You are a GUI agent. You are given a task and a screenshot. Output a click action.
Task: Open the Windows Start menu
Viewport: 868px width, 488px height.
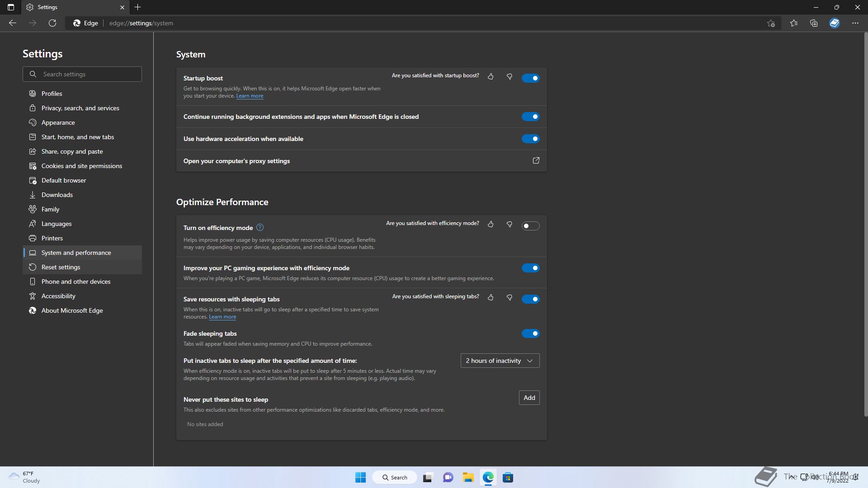coord(360,478)
